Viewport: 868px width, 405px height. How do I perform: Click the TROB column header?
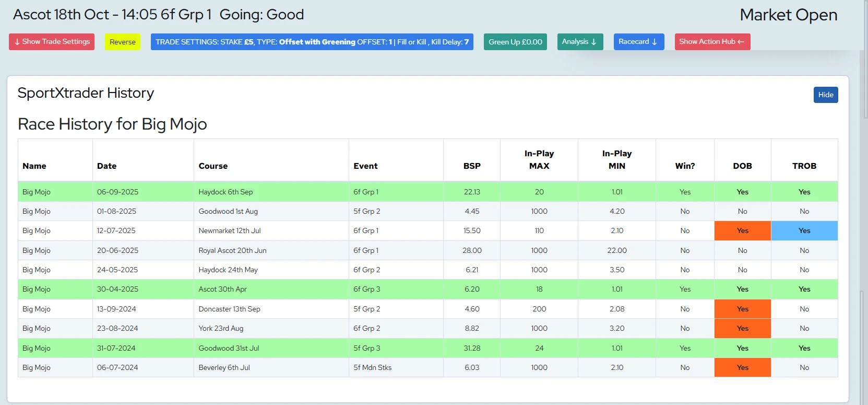tap(804, 166)
